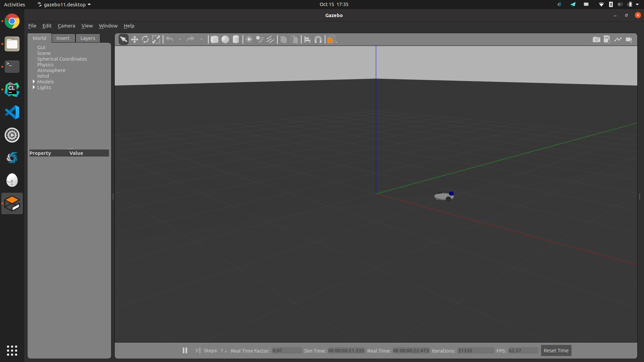The height and width of the screenshot is (362, 644).
Task: Insert a box shape
Action: (x=214, y=40)
